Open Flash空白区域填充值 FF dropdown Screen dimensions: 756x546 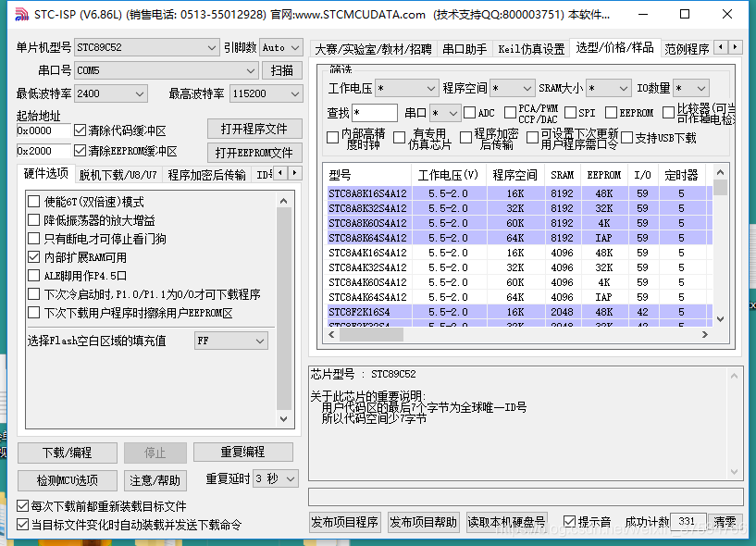231,341
